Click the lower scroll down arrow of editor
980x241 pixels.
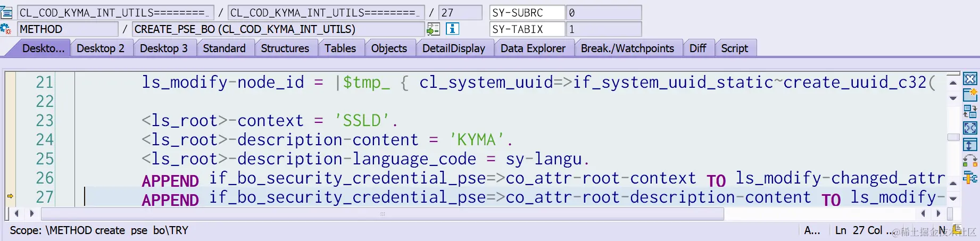(x=953, y=198)
